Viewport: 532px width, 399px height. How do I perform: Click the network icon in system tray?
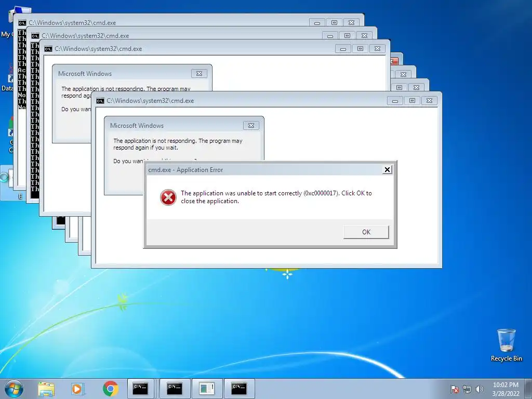coord(467,389)
